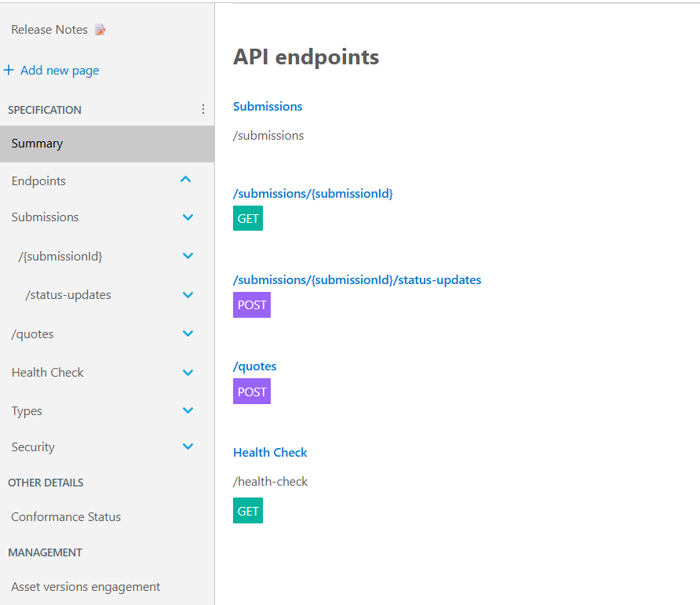This screenshot has height=605, width=700.
Task: Open the Submissions link in main content
Action: pyautogui.click(x=266, y=106)
